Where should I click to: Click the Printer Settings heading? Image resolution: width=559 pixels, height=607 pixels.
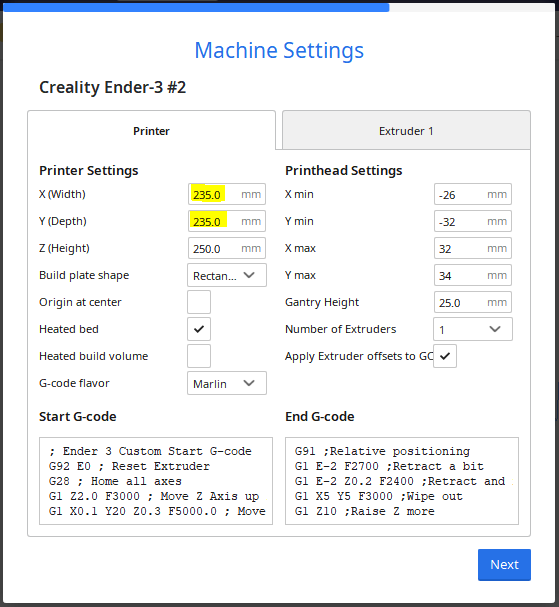click(89, 171)
